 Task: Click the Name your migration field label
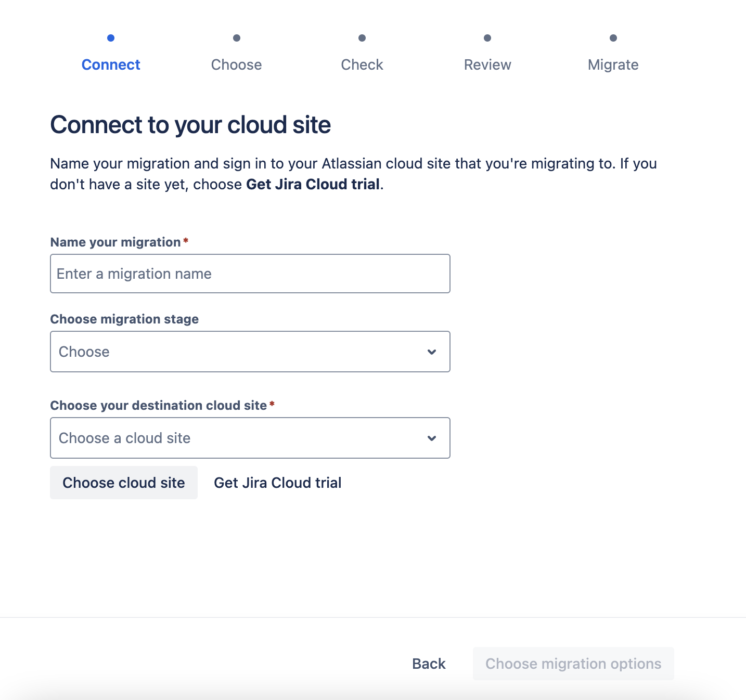(x=115, y=242)
